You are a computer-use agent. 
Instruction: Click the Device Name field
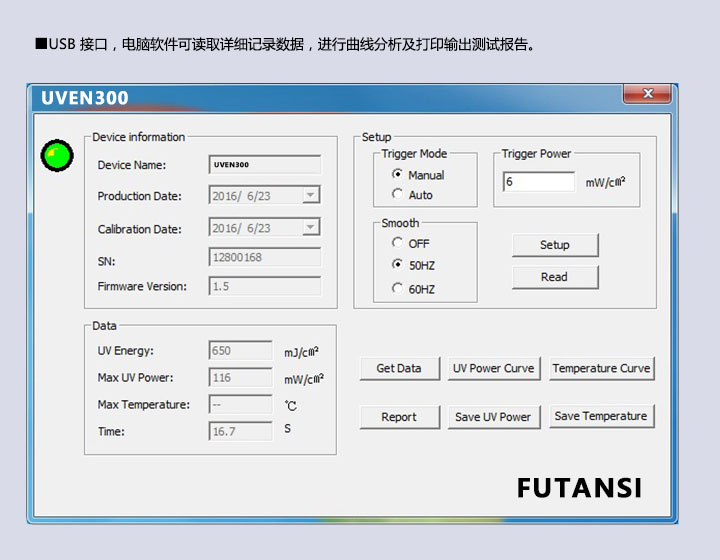264,165
